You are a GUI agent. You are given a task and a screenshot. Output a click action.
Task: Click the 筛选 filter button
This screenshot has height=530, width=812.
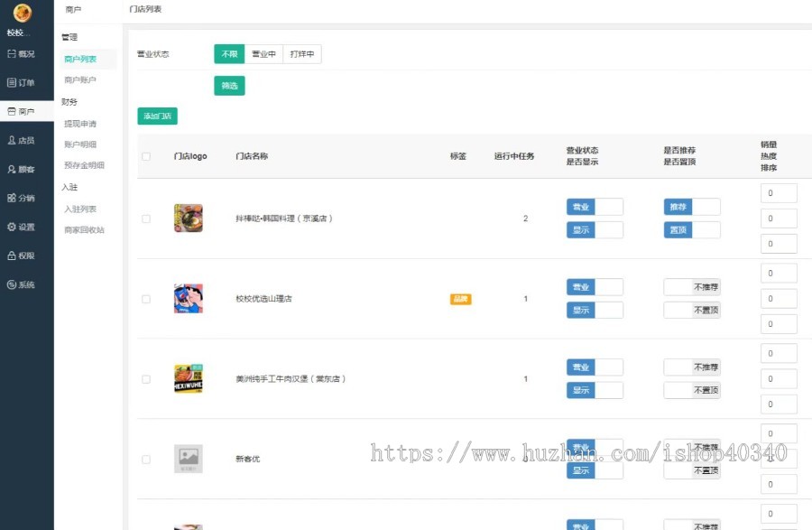(229, 86)
